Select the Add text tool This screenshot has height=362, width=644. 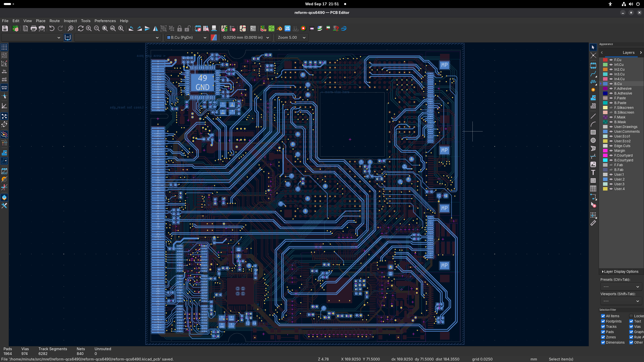pyautogui.click(x=593, y=172)
